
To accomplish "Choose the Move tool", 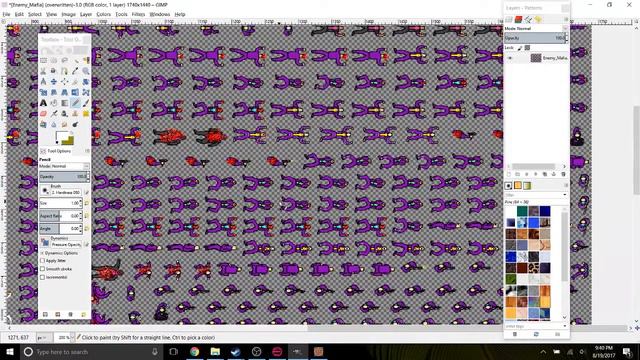I will (x=54, y=82).
